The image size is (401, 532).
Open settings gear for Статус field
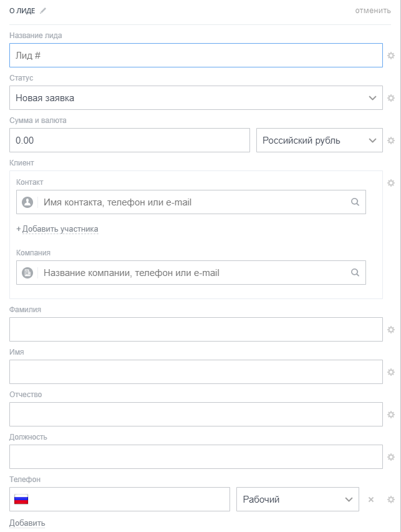coord(391,98)
